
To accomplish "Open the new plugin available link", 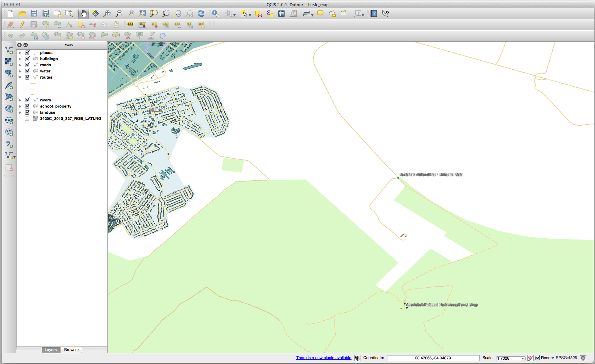I will (x=323, y=358).
